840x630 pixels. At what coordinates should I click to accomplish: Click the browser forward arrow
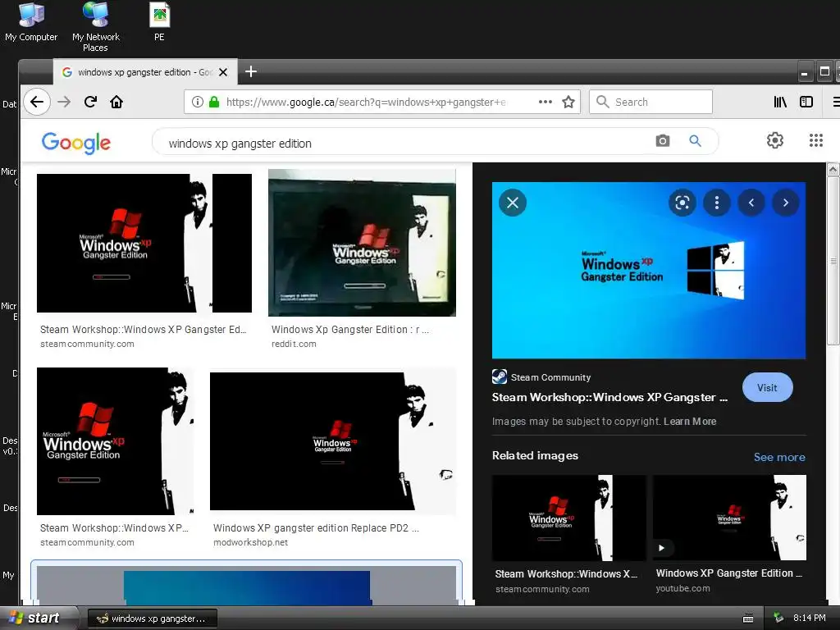(x=64, y=102)
